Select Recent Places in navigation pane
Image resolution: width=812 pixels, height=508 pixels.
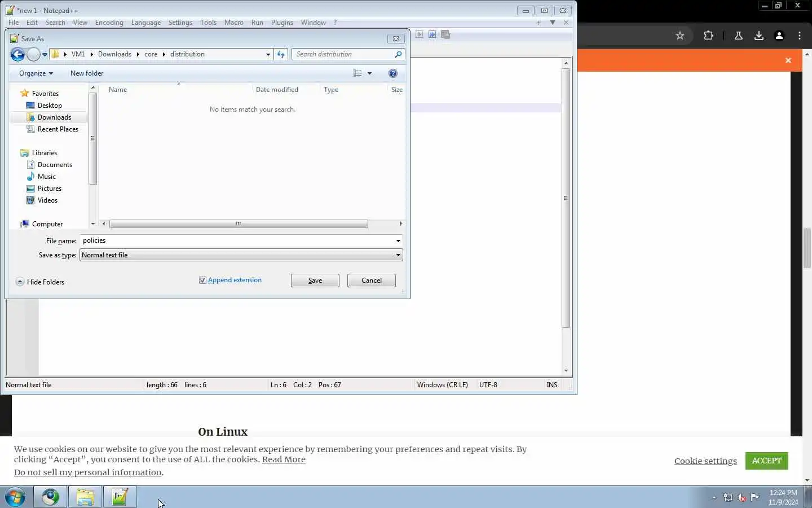tap(58, 129)
